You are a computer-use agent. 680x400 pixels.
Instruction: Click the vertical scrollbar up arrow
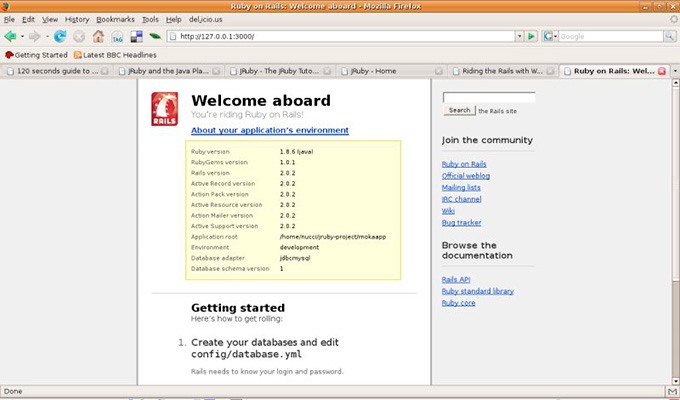(676, 82)
